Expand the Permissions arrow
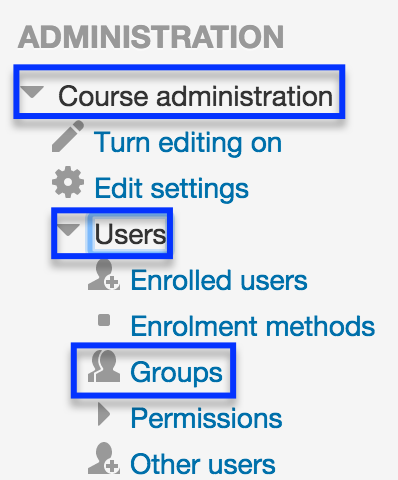Screen dimensions: 398x480 [104, 414]
